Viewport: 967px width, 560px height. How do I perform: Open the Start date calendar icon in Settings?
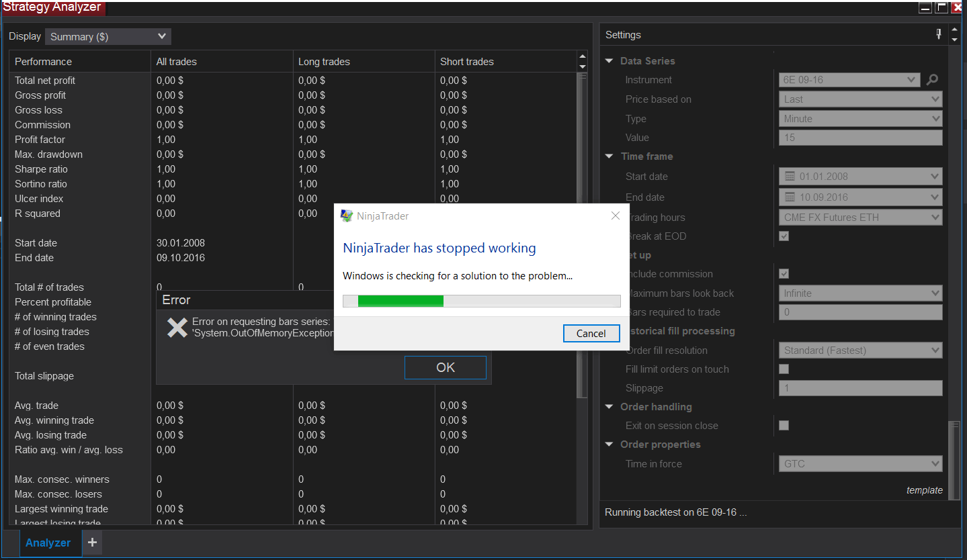click(x=790, y=177)
